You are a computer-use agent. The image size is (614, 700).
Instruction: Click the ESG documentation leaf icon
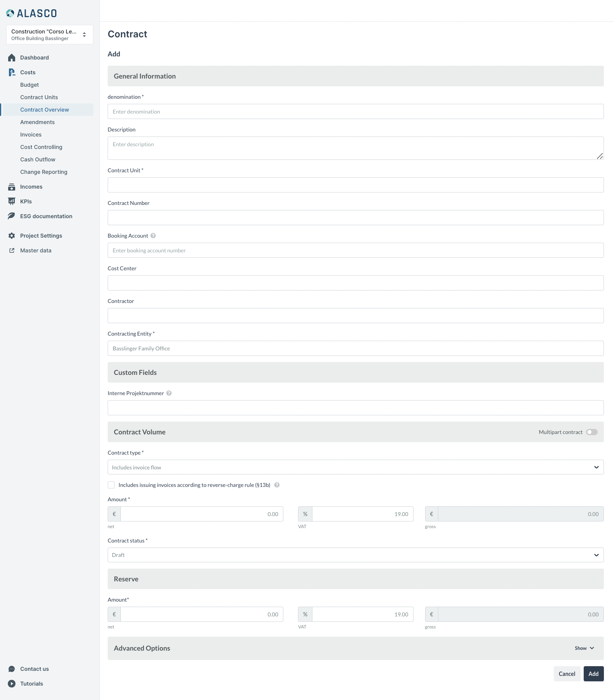click(12, 216)
